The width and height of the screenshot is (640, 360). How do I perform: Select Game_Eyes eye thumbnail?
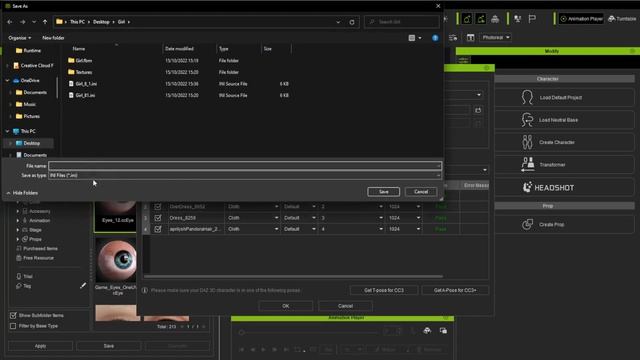click(116, 260)
